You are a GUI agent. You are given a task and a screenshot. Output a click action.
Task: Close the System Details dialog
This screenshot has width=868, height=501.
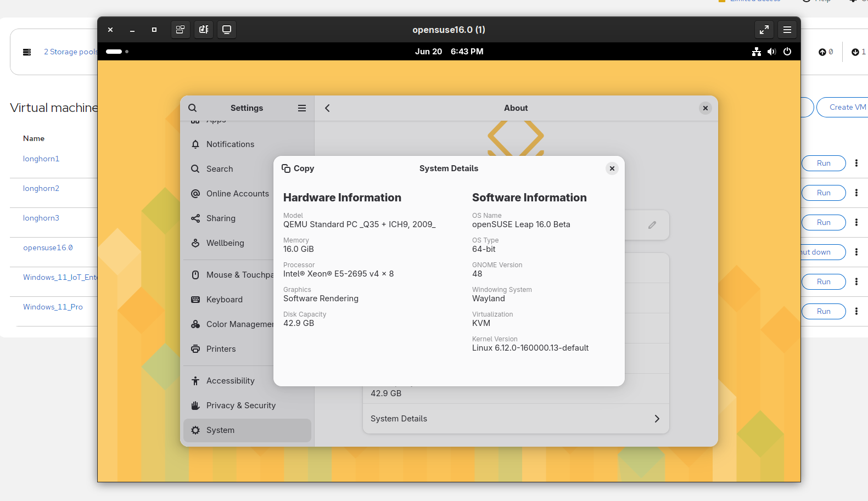(x=612, y=168)
